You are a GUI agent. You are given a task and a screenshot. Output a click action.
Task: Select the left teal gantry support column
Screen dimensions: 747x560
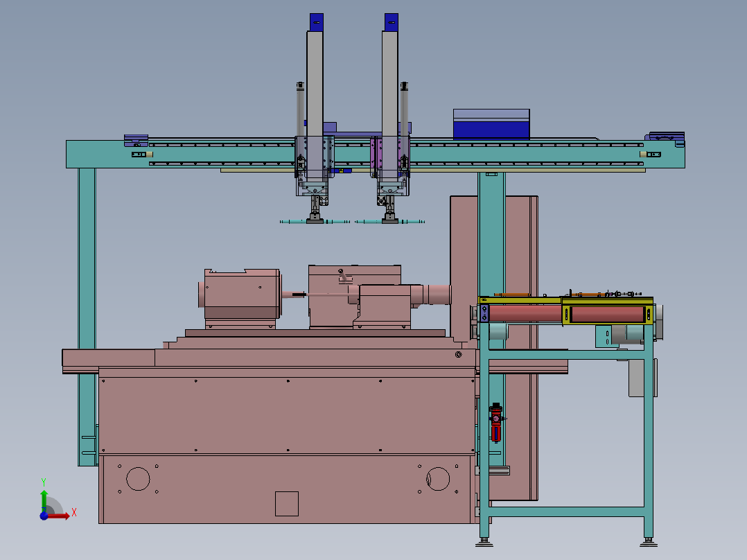coord(87,317)
